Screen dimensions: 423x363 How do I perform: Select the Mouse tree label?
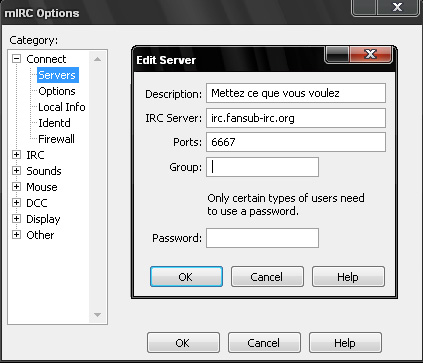point(42,187)
